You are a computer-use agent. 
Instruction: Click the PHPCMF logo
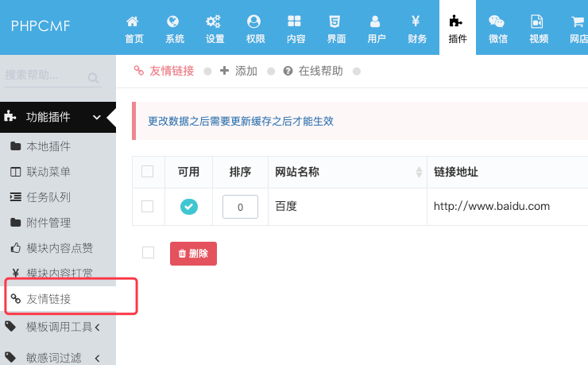41,26
